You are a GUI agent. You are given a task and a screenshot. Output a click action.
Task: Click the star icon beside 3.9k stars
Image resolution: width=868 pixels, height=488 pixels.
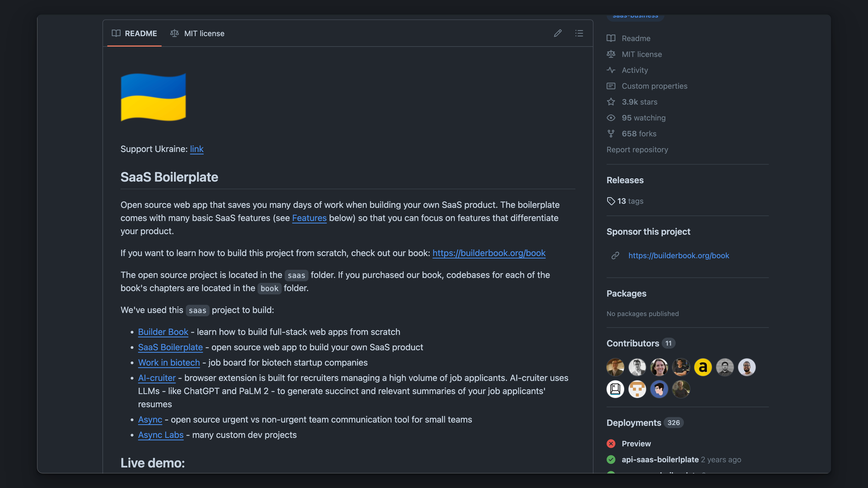pyautogui.click(x=611, y=102)
